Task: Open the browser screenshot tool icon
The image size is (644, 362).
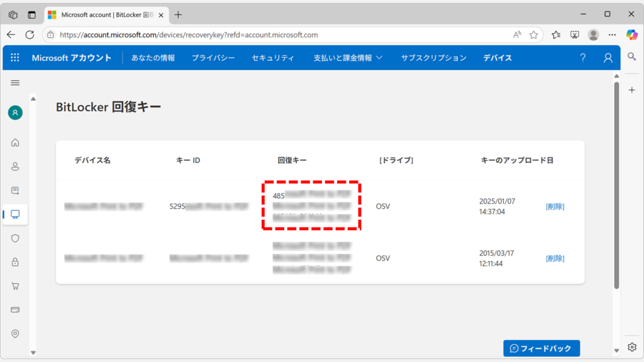Action: pos(575,35)
